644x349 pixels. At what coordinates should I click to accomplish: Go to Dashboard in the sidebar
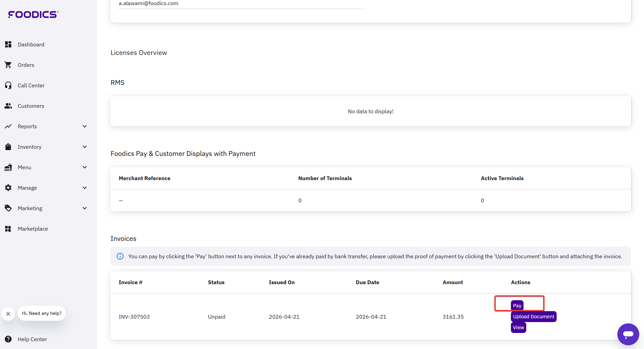(31, 44)
